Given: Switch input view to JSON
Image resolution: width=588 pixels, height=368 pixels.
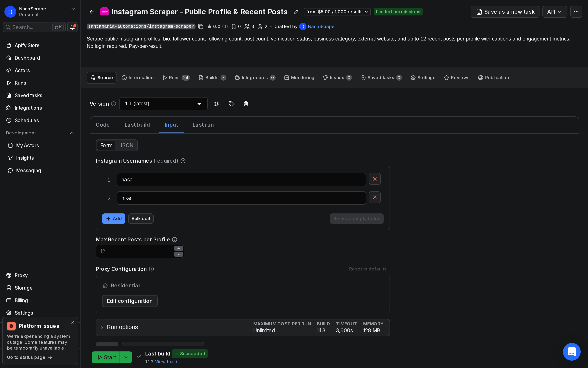Looking at the screenshot, I should (126, 146).
